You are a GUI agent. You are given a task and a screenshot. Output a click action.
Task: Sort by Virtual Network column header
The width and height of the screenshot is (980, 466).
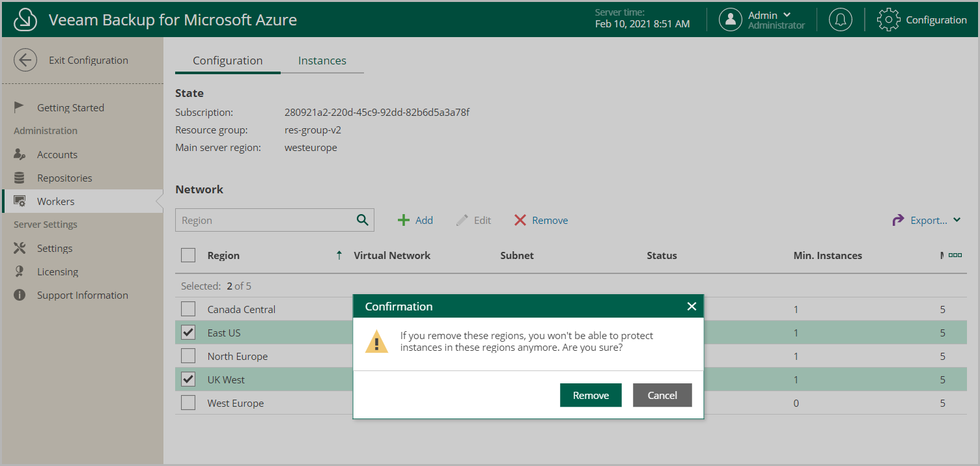(x=392, y=255)
